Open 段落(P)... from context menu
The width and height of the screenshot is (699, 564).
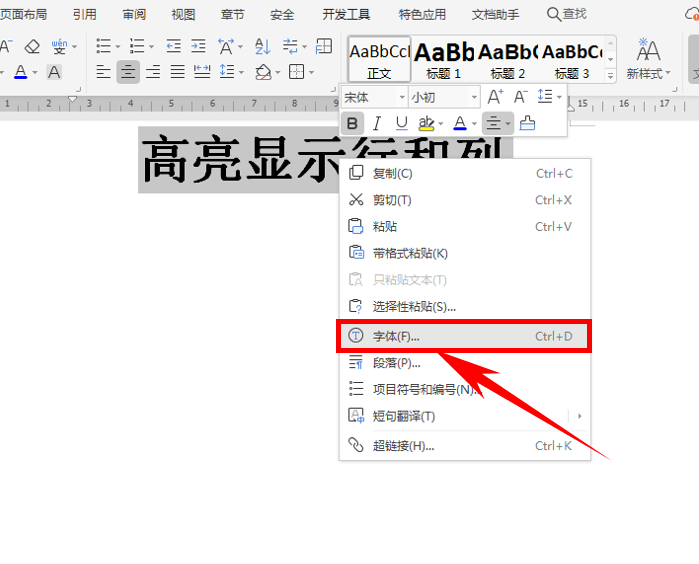(465, 363)
